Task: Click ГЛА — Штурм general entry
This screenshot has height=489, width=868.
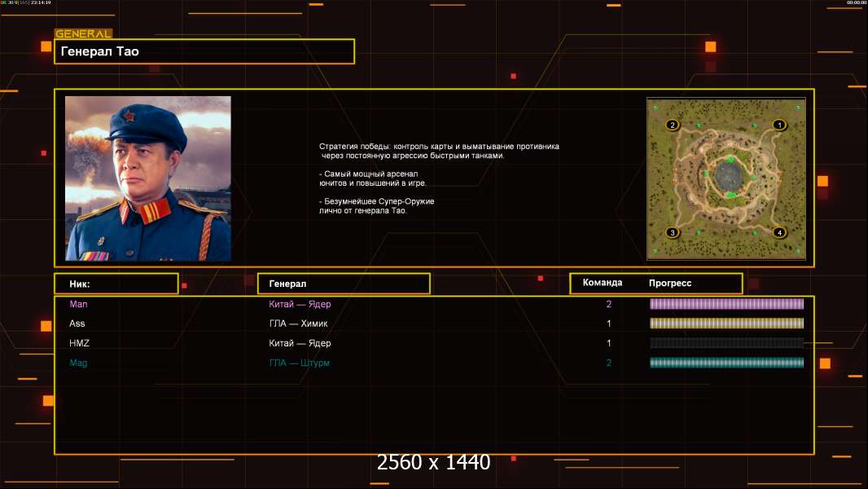Action: tap(299, 363)
